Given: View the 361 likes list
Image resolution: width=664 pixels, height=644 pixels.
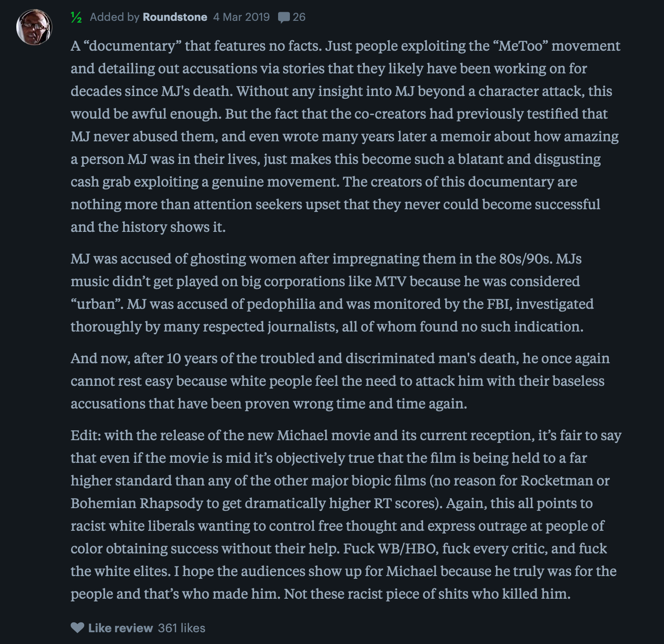Looking at the screenshot, I should pyautogui.click(x=182, y=628).
